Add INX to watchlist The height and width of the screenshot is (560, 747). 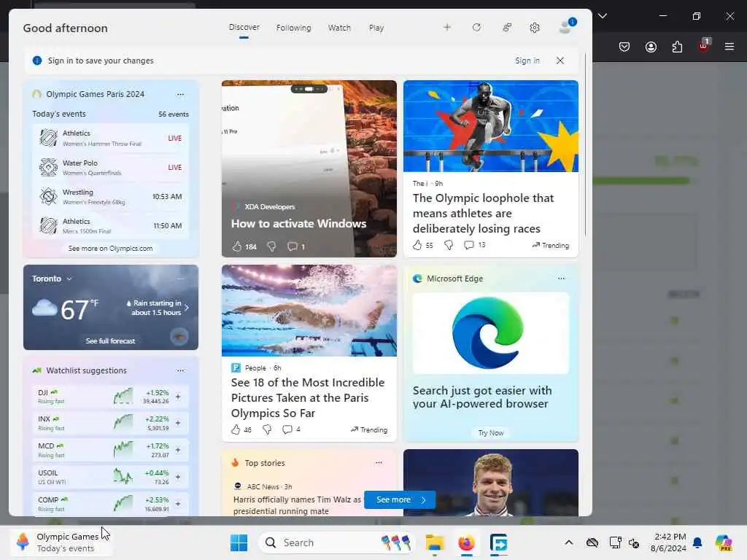[x=178, y=423]
